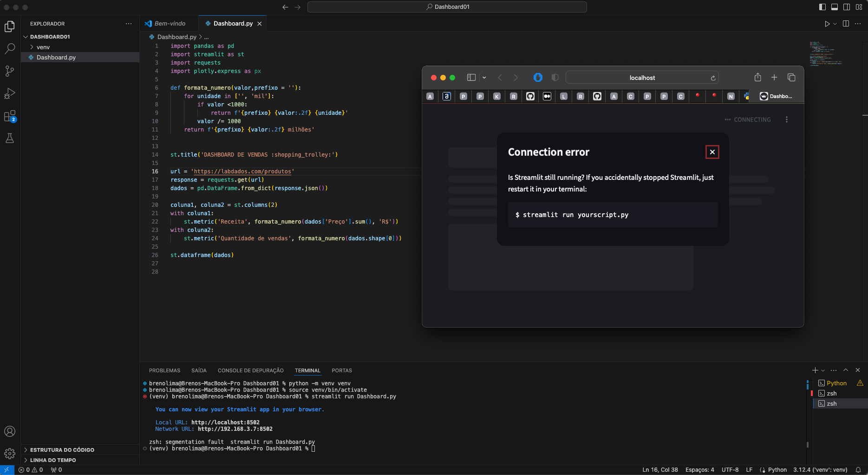Screen dimensions: 868x475
Task: Click the blue hand extension icon in Safari
Action: pos(538,78)
